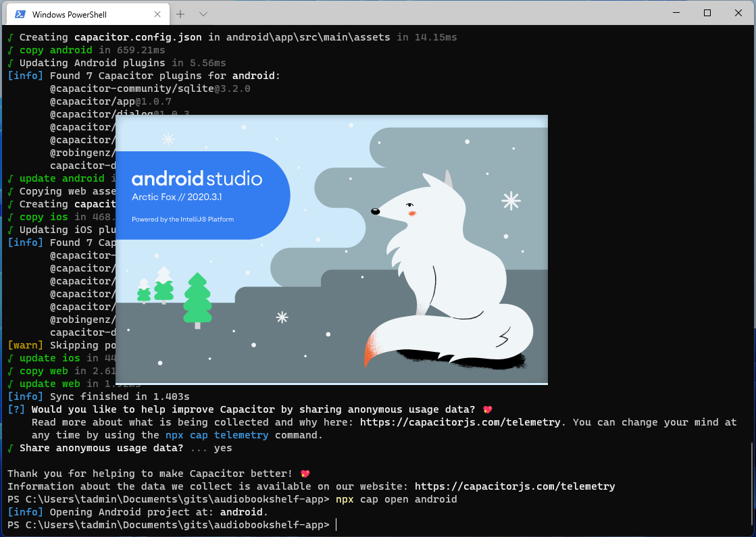Close the Windows Terminal window
Viewport: 756px width, 537px height.
738,13
